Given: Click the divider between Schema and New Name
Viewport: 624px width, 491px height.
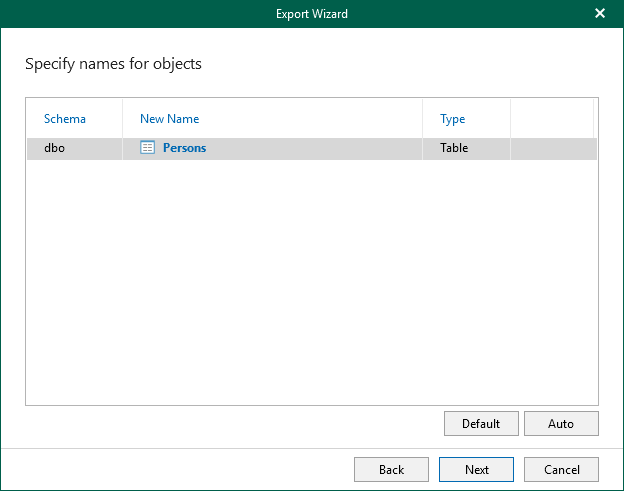Looking at the screenshot, I should pyautogui.click(x=122, y=119).
